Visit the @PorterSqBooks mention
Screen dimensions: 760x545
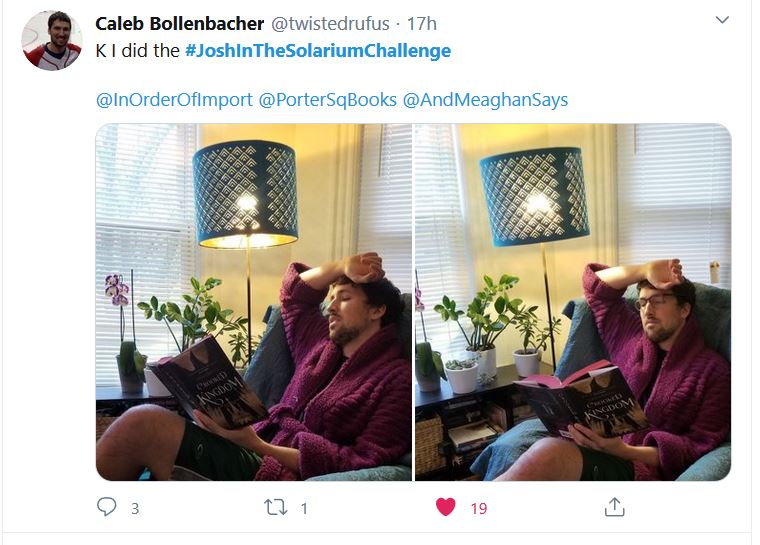[x=328, y=100]
